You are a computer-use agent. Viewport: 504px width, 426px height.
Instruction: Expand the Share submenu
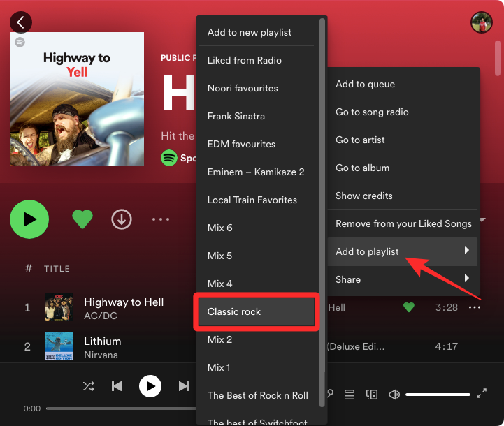pos(402,279)
